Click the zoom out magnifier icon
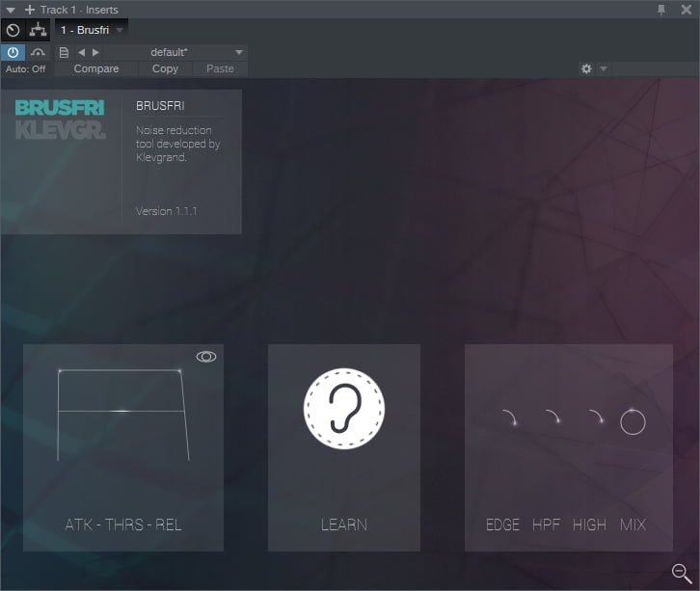Screen dimensions: 700x591 682,573
